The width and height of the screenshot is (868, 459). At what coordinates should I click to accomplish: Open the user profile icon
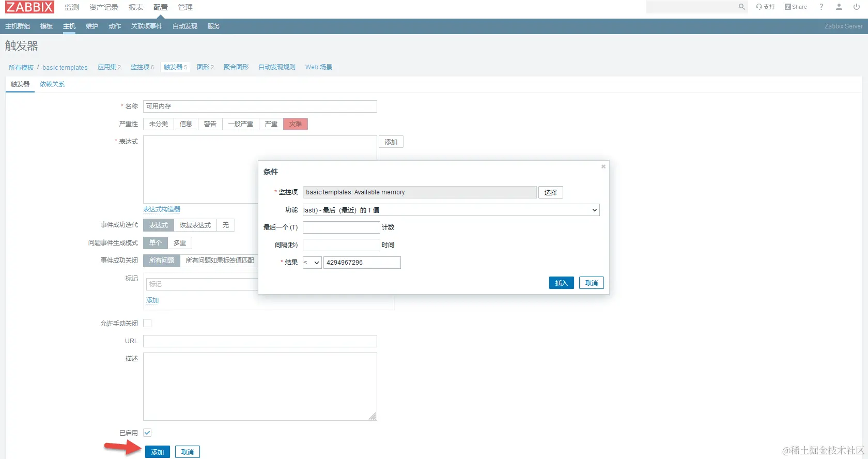[x=839, y=7]
